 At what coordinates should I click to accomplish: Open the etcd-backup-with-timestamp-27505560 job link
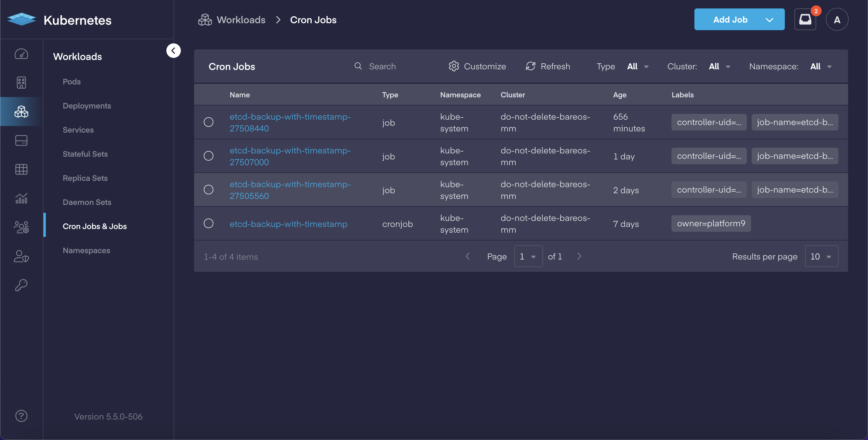[290, 190]
